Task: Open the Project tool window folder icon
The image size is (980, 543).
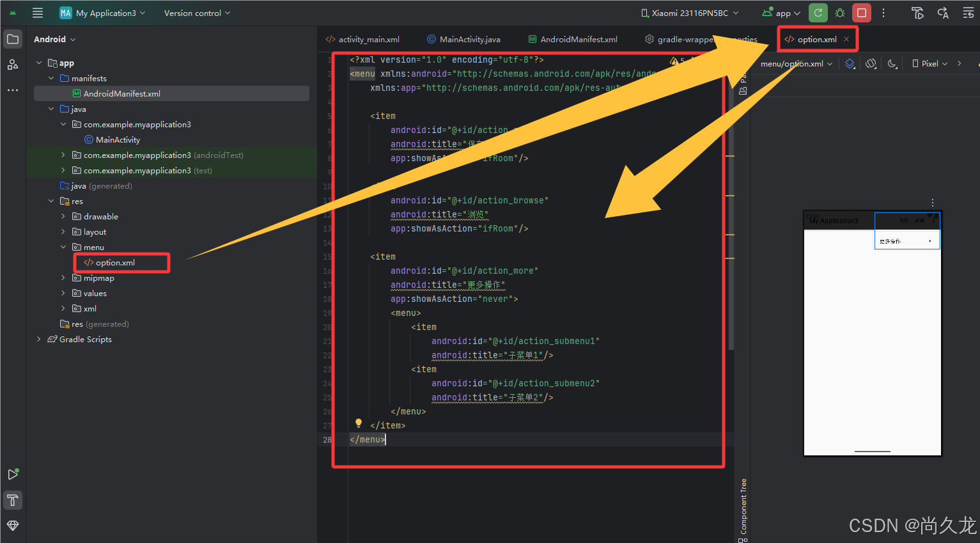Action: 13,39
